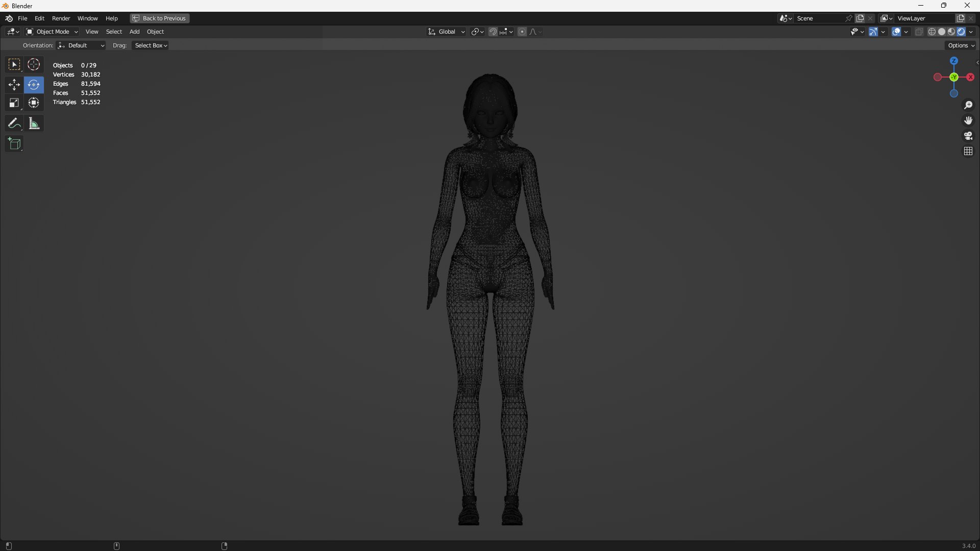Switch to wireframe viewport shading
The height and width of the screenshot is (551, 980).
[x=932, y=32]
